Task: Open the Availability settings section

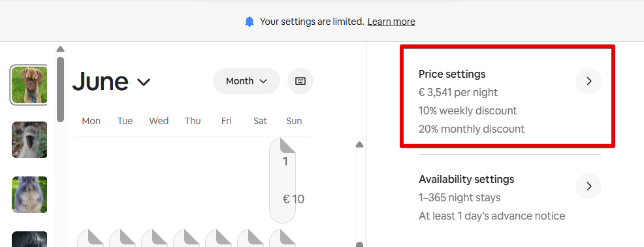Action: pos(509,198)
